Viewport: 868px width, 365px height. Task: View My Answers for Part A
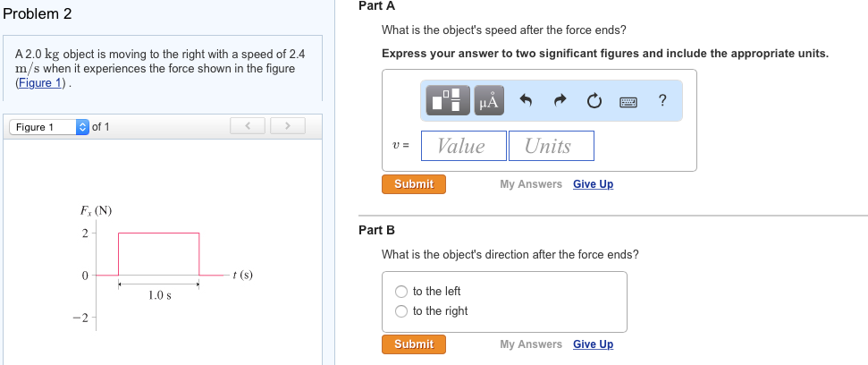[531, 184]
